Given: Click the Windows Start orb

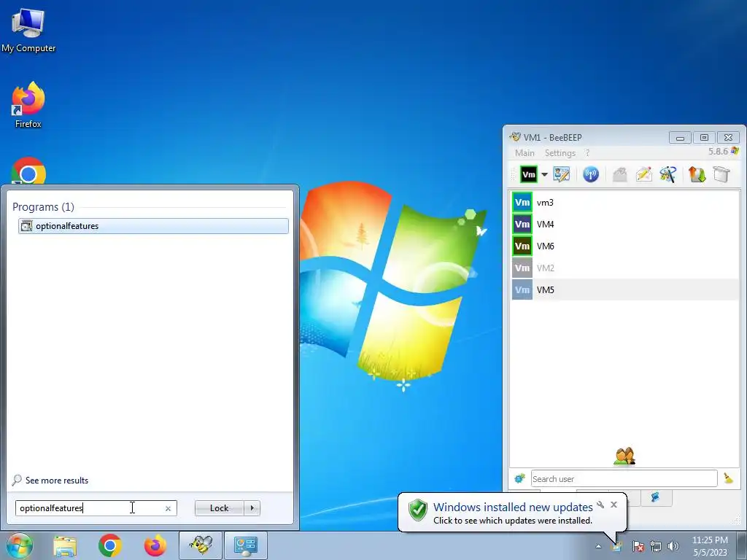Looking at the screenshot, I should 19,545.
